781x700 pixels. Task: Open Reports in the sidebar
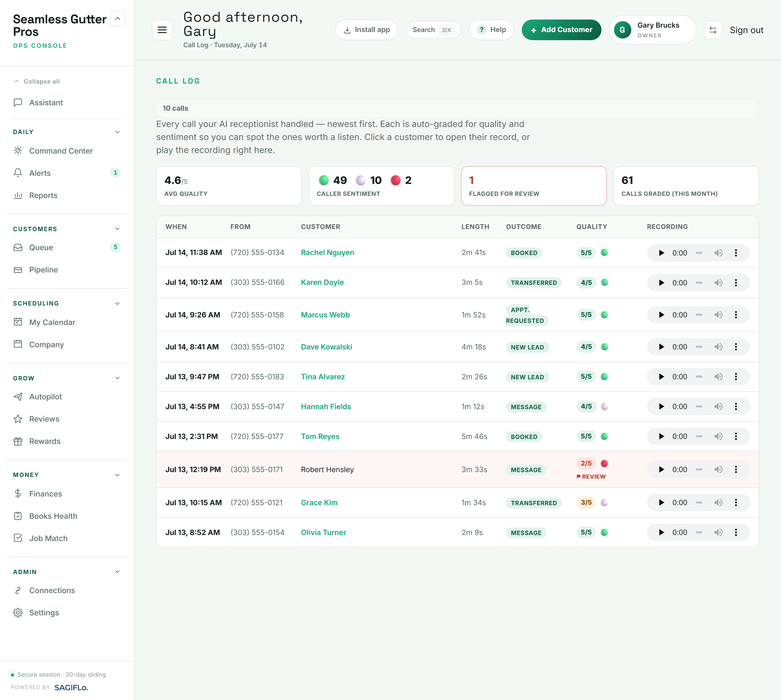pos(67,195)
